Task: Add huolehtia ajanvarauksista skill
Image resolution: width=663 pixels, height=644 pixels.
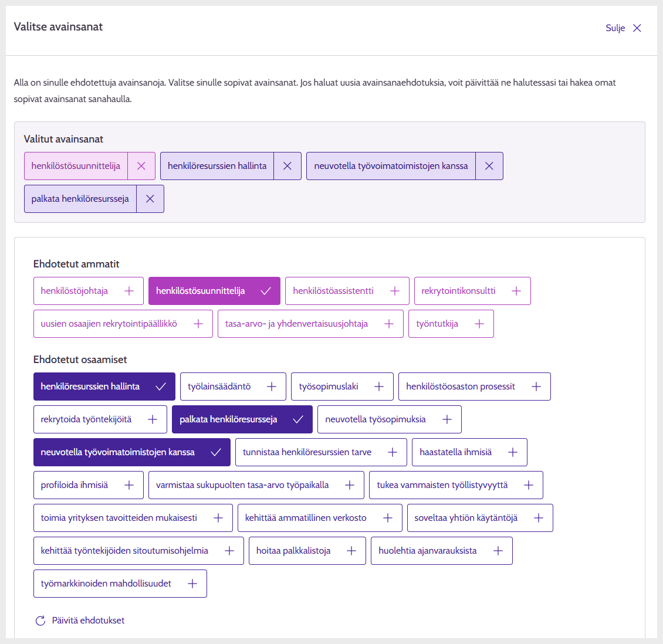Action: [x=441, y=551]
